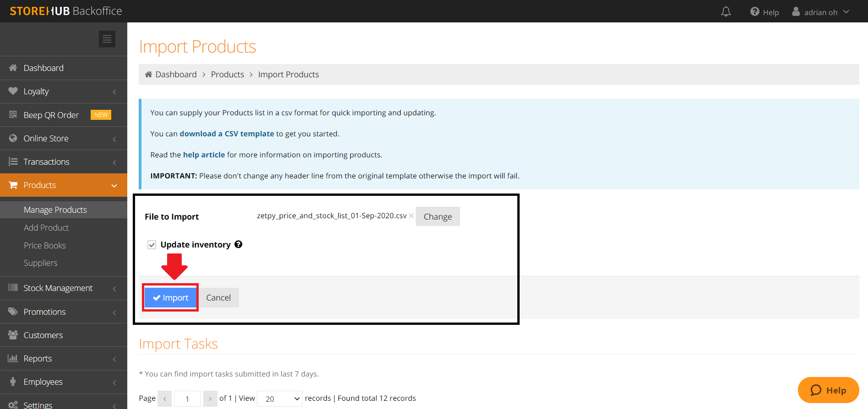The height and width of the screenshot is (409, 868).
Task: Click the Settings gears icon
Action: coord(13,405)
